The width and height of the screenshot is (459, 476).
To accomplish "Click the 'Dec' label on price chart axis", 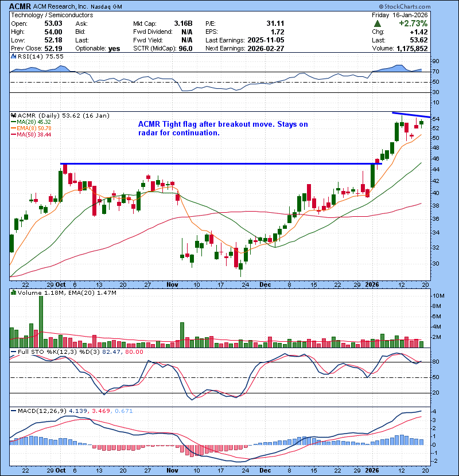I will [265, 284].
